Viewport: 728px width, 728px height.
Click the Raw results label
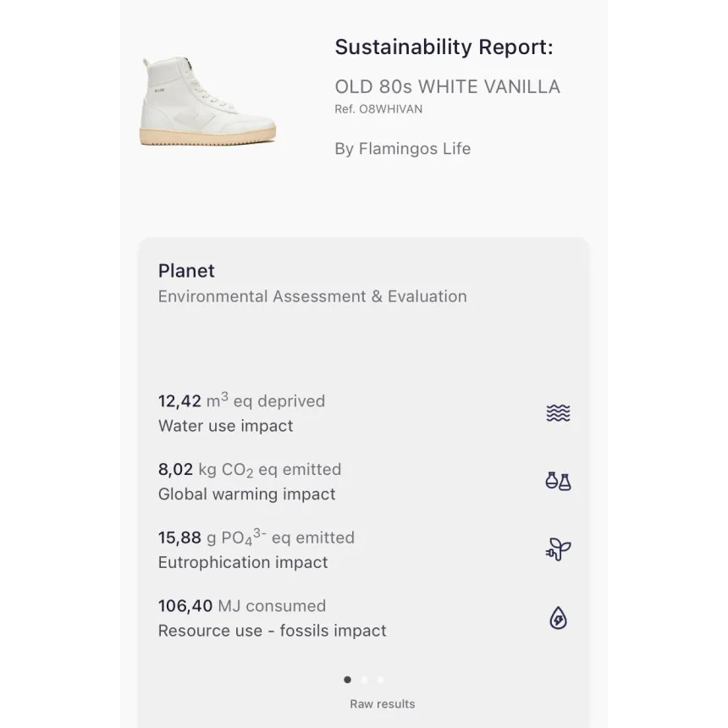pos(383,703)
